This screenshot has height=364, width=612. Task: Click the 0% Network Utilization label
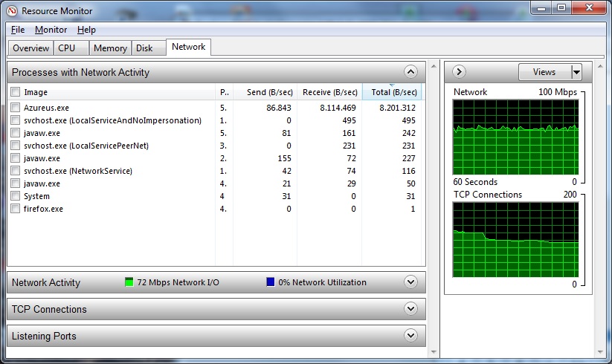coord(323,282)
